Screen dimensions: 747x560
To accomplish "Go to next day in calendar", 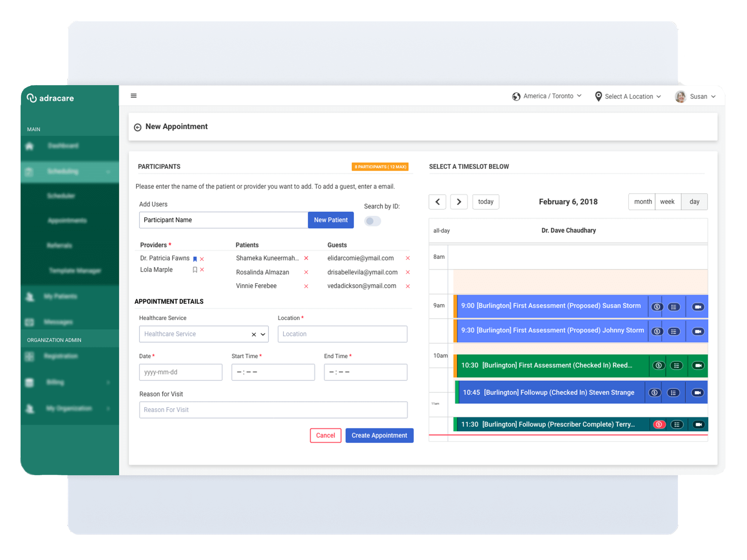I will (459, 202).
